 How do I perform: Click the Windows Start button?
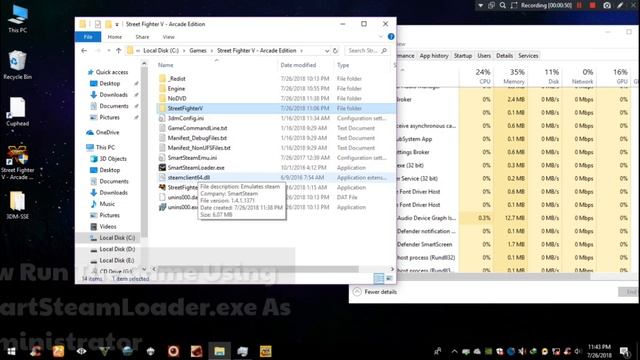(11, 351)
